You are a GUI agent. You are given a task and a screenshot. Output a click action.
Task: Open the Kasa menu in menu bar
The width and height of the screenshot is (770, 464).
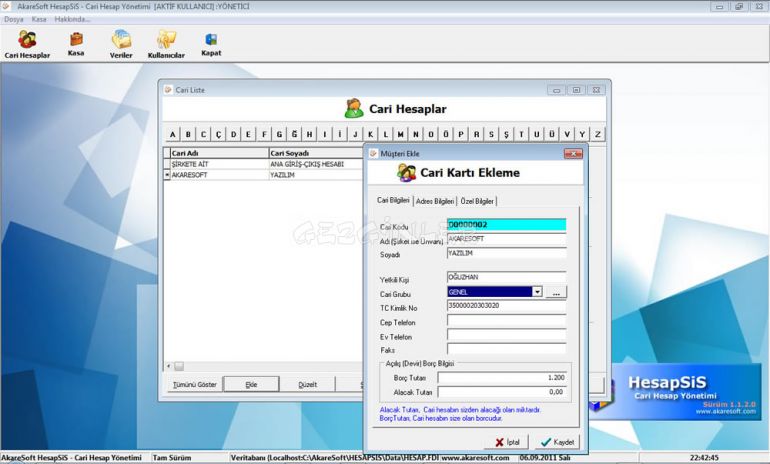(39, 20)
